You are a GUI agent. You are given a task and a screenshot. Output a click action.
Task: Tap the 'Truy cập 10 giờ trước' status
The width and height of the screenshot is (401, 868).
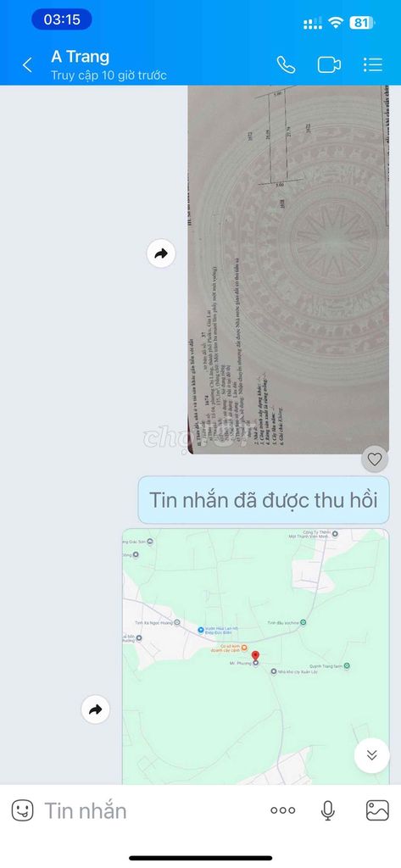point(109,75)
